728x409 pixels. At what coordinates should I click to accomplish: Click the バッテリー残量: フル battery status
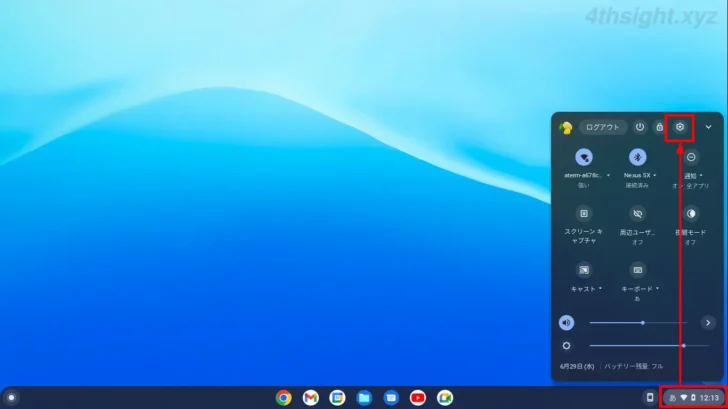pos(633,367)
